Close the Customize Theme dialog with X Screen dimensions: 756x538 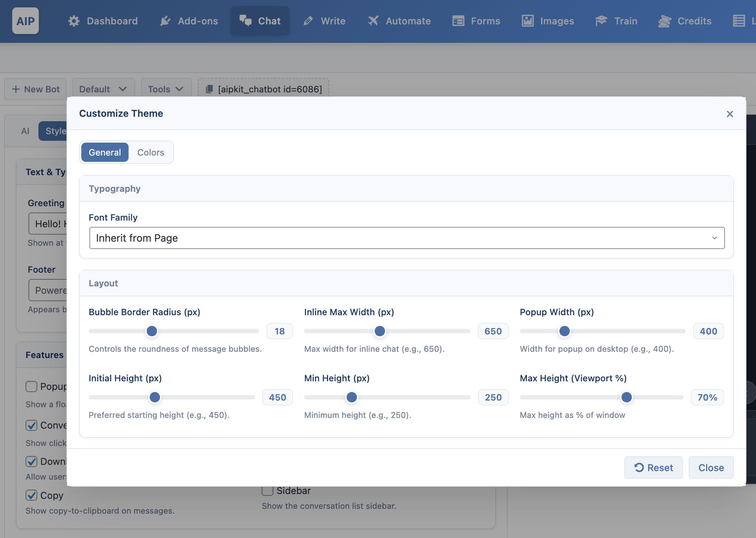tap(730, 114)
